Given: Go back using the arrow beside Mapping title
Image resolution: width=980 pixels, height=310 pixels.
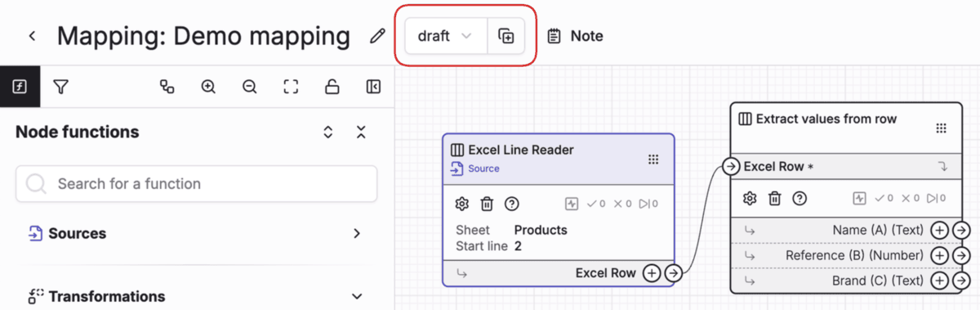Looking at the screenshot, I should (x=32, y=36).
